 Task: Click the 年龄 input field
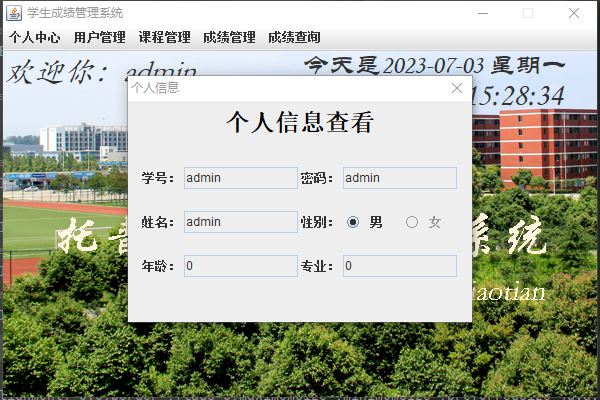[x=241, y=266]
